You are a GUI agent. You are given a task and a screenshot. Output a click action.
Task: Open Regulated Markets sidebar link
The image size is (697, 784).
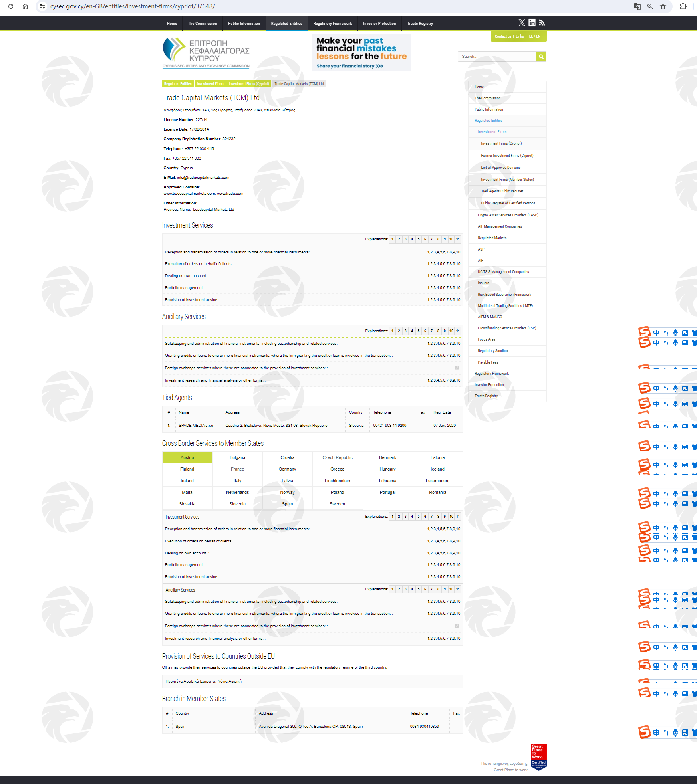click(492, 238)
